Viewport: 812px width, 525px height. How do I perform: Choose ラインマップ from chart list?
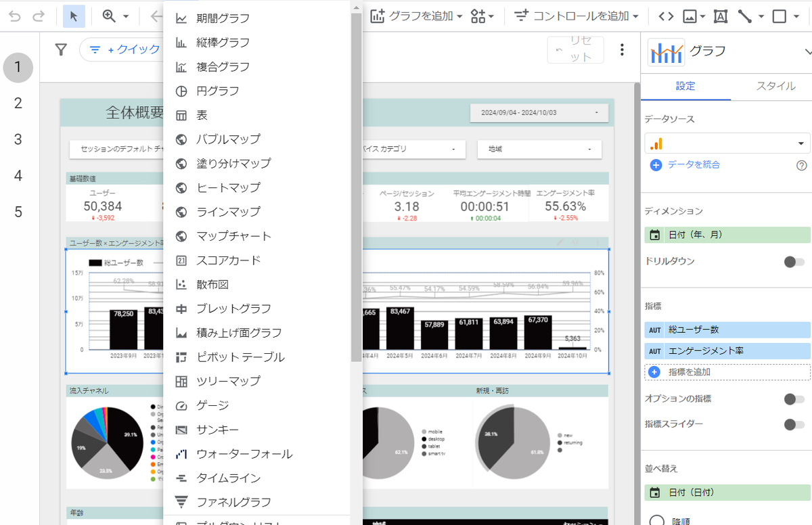[x=256, y=212]
